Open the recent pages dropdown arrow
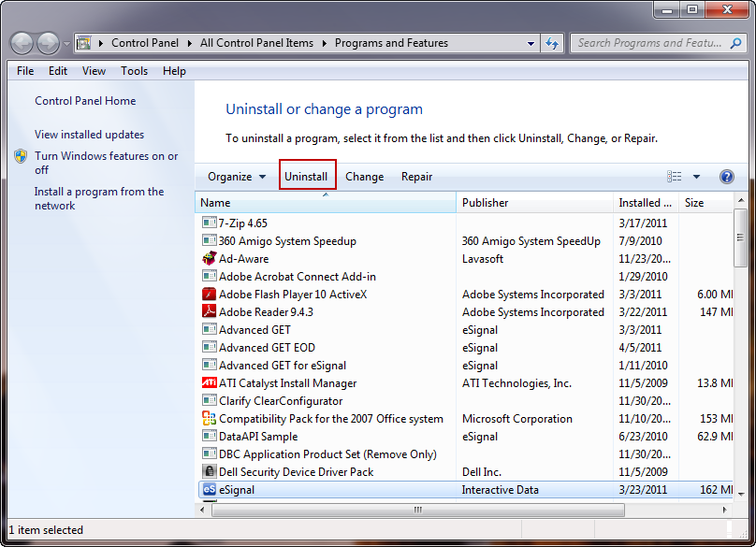 tap(66, 44)
